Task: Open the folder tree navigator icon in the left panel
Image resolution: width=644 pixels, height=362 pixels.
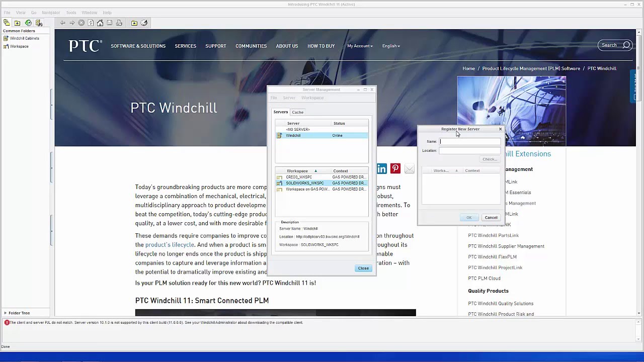Action: [6, 23]
